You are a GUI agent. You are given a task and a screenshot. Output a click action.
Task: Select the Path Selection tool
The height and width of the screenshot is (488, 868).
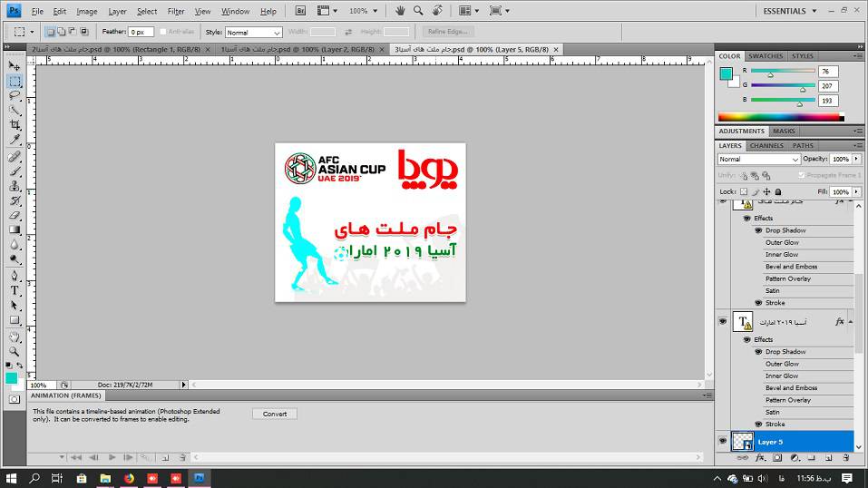coord(15,305)
